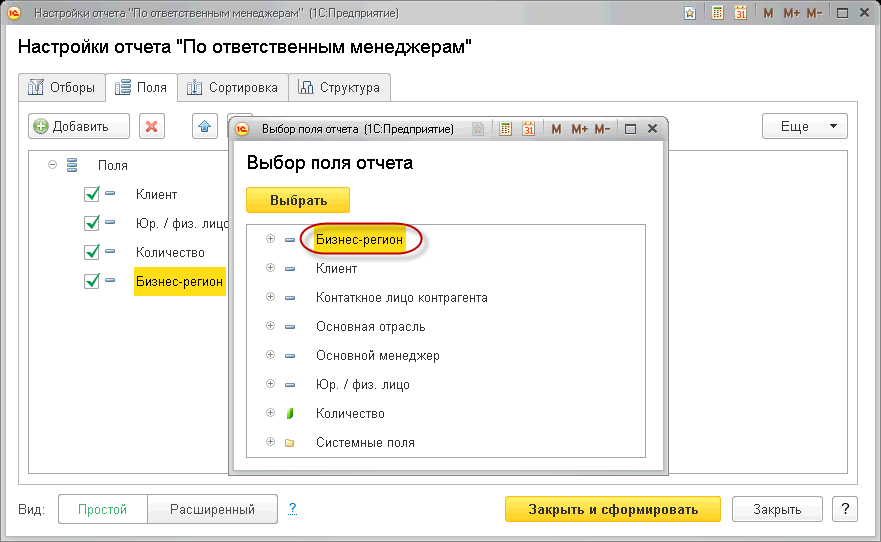Expand Юр. / физ. лицо node in dialog

[x=270, y=384]
